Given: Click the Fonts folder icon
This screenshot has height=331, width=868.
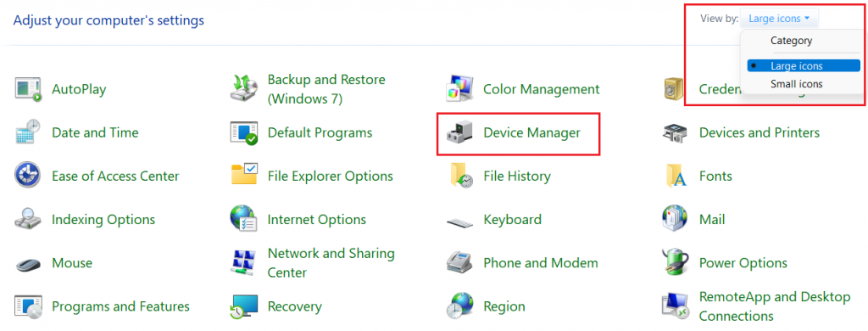Looking at the screenshot, I should [676, 176].
